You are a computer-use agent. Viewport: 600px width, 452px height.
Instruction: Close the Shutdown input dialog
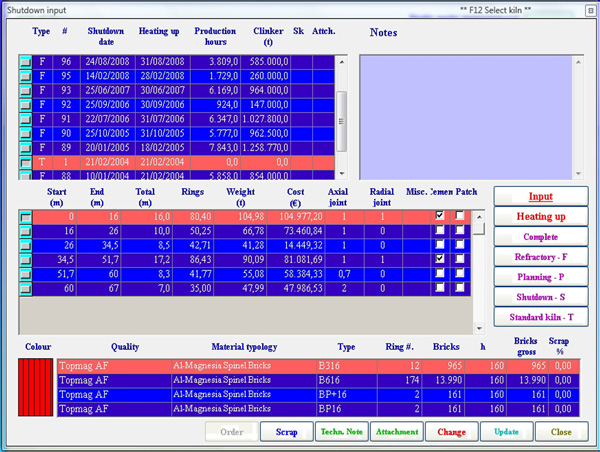point(561,432)
